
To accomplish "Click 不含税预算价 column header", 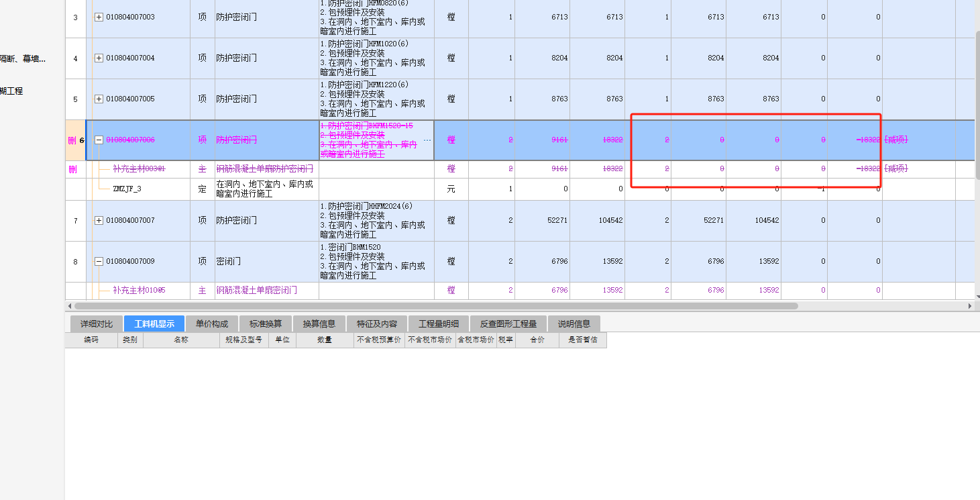I will [x=379, y=340].
